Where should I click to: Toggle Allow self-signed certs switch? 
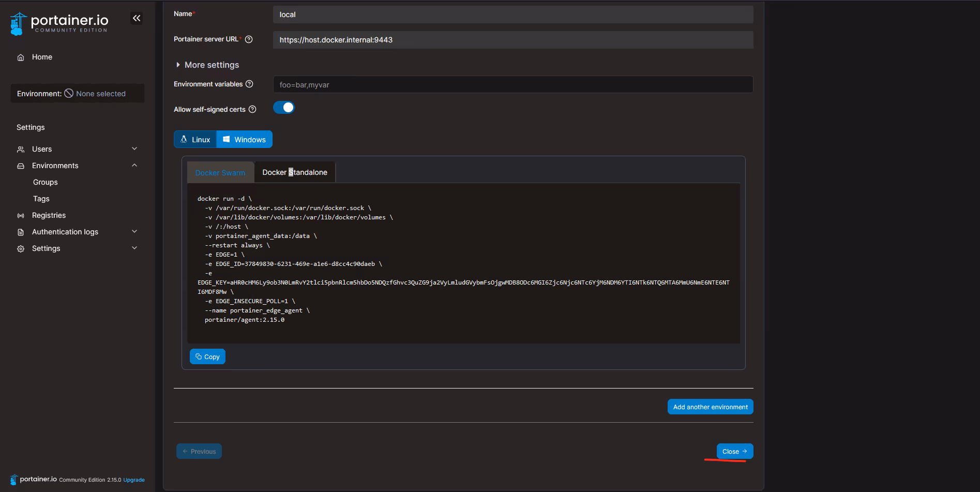(284, 108)
